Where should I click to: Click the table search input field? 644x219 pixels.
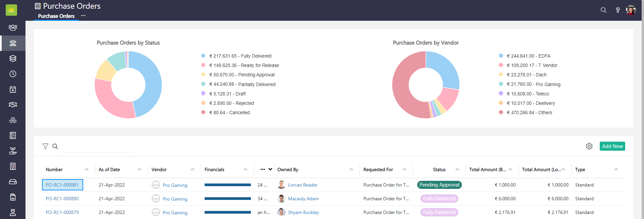coord(97,147)
